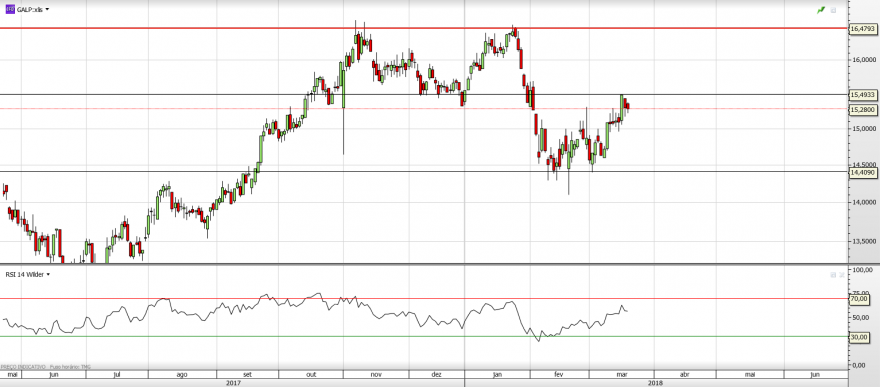Click the 14,0000 price axis value
The height and width of the screenshot is (387, 880).
pyautogui.click(x=865, y=202)
